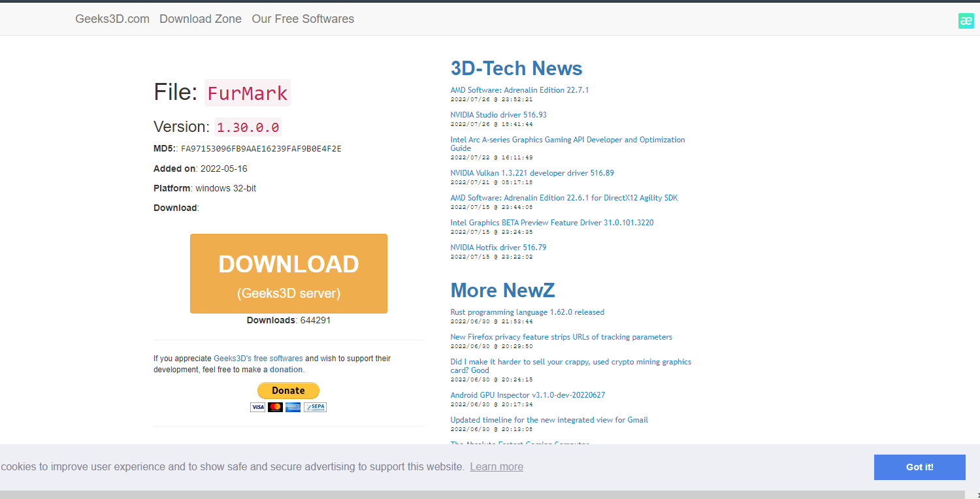980x499 pixels.
Task: Click the Added on date 2022-05-16
Action: tap(224, 169)
